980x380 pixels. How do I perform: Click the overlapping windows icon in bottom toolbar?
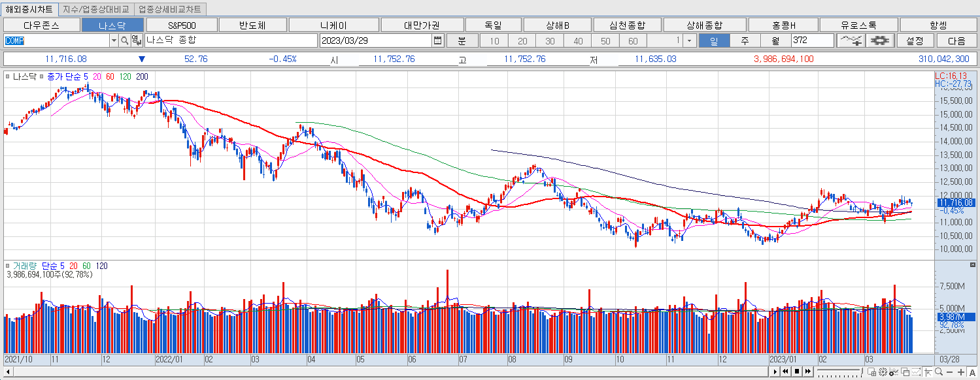(905, 372)
